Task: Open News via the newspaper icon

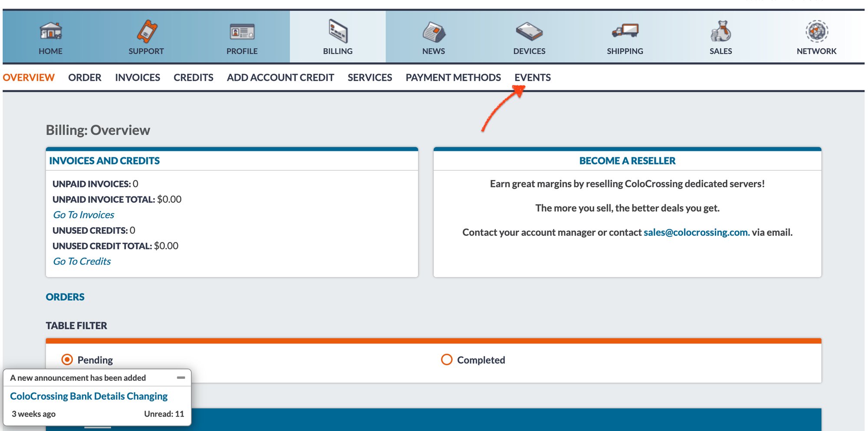Action: [434, 31]
